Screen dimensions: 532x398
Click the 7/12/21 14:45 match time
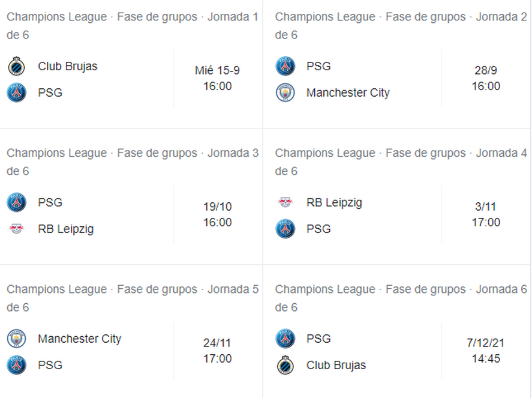click(486, 351)
